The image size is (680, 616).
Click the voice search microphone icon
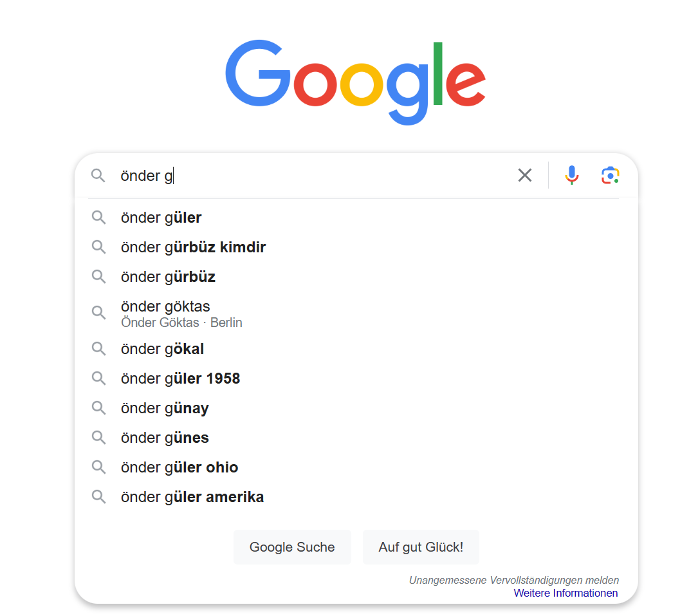coord(571,175)
